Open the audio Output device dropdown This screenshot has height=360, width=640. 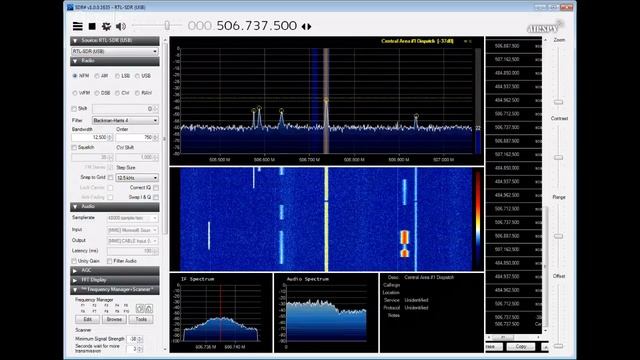(x=132, y=241)
